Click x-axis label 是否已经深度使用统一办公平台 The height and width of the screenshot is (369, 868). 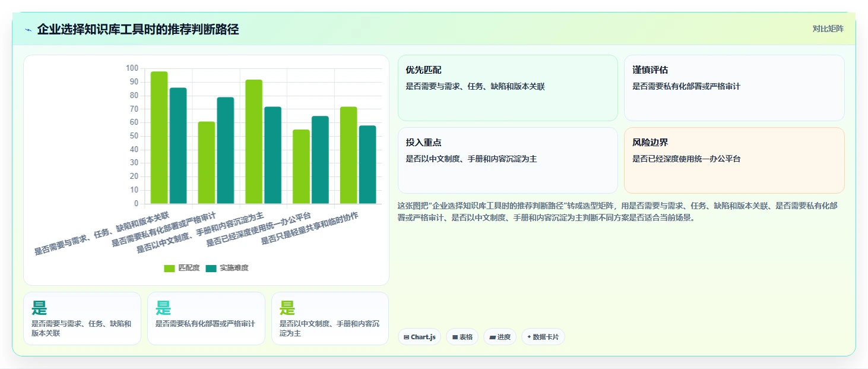[259, 229]
